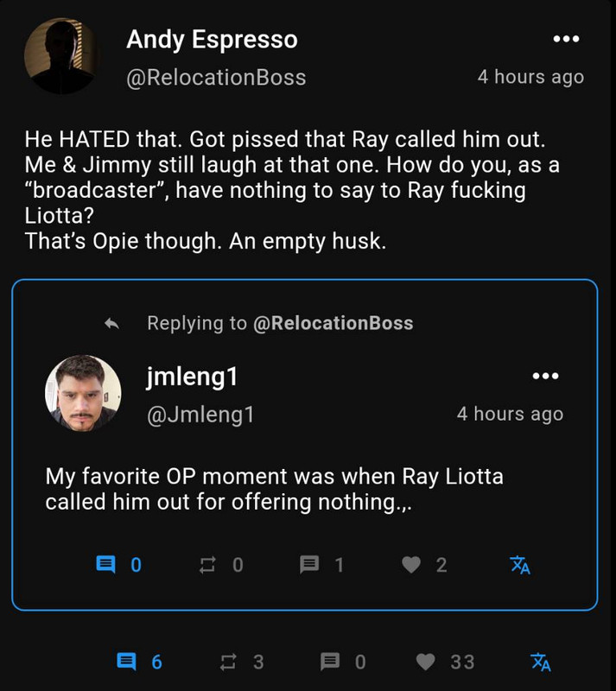The width and height of the screenshot is (616, 691).
Task: Repost the main Andy Espresso post
Action: pos(229,662)
